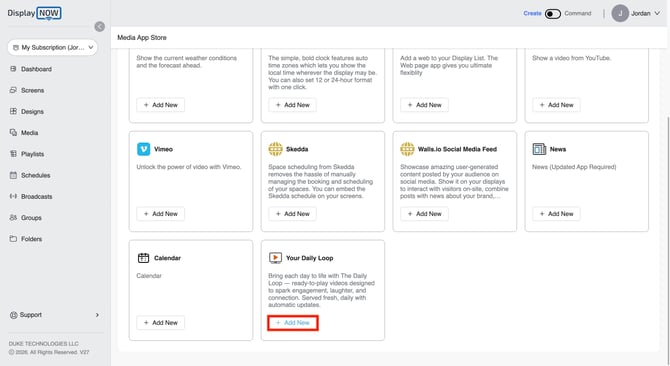Click the Playlists sidebar icon

coord(13,154)
